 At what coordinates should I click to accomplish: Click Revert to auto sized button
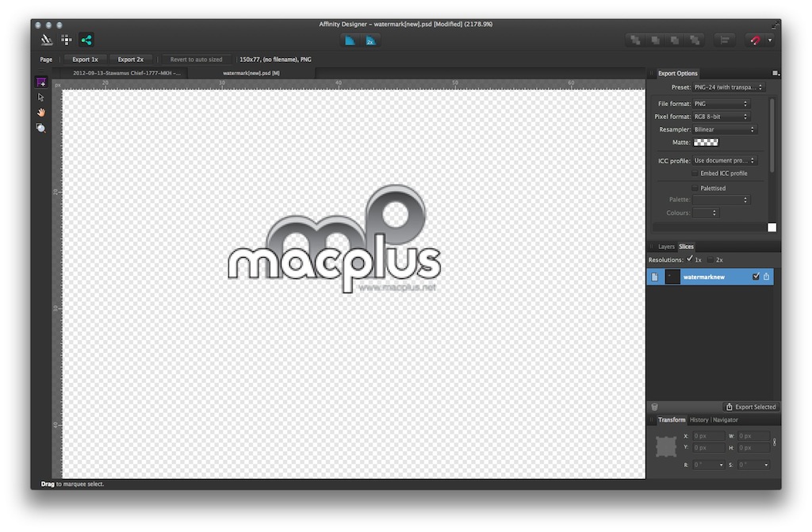[197, 59]
